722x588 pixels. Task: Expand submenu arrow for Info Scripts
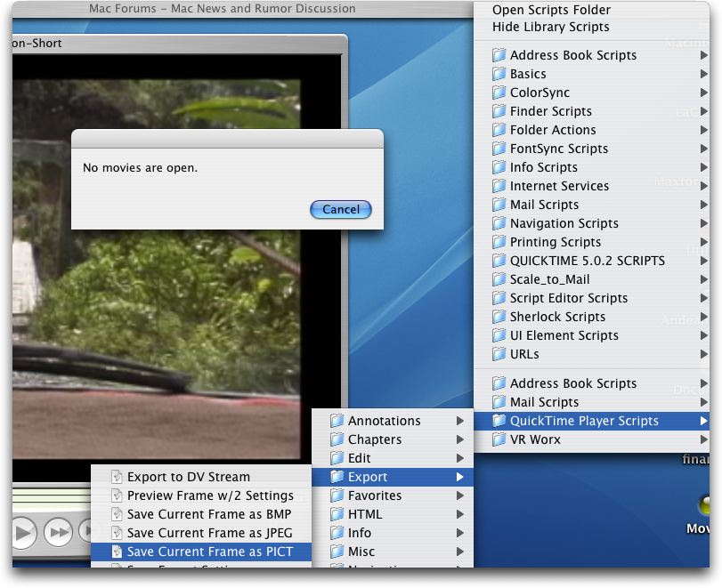pyautogui.click(x=703, y=167)
